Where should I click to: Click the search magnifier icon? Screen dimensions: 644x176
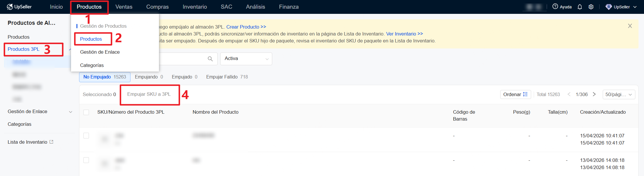click(210, 59)
